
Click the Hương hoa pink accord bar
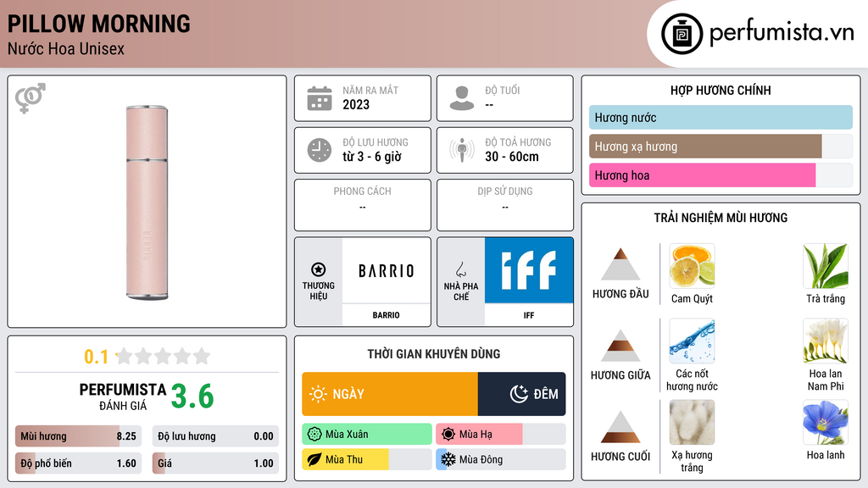pyautogui.click(x=702, y=175)
